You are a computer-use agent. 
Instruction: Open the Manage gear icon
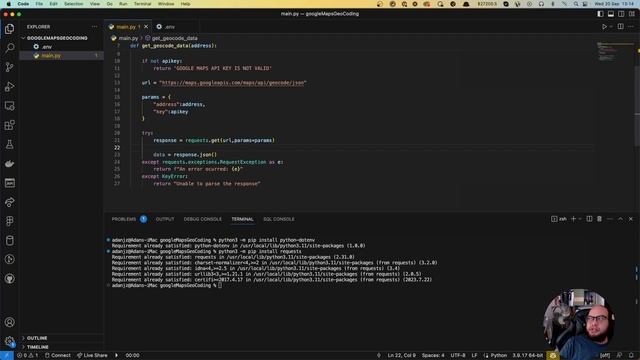(x=9, y=341)
